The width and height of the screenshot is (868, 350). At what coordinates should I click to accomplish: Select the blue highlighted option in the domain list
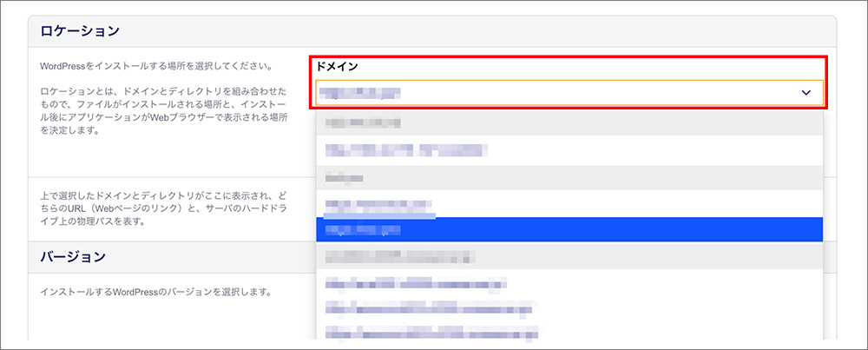coord(569,229)
